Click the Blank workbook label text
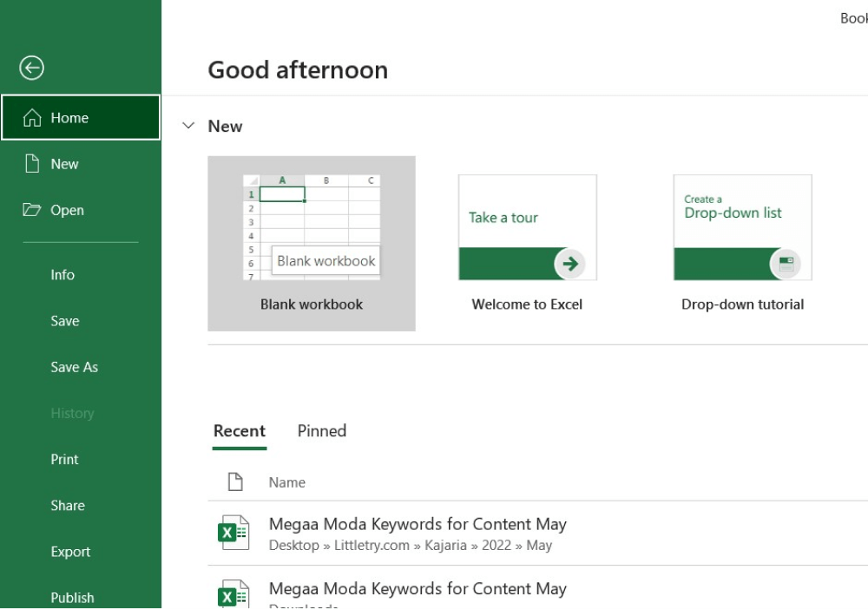This screenshot has height=609, width=868. (x=312, y=304)
